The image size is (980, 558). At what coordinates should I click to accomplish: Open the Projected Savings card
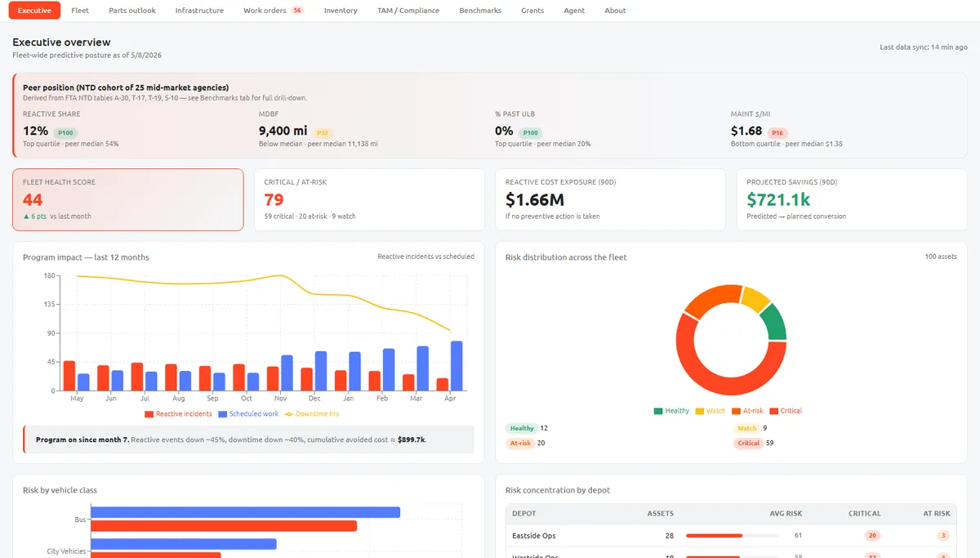point(852,200)
